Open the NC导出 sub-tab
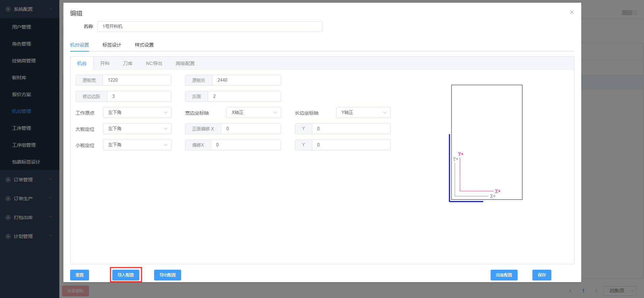Screen dimensions: 644x298 [x=154, y=63]
